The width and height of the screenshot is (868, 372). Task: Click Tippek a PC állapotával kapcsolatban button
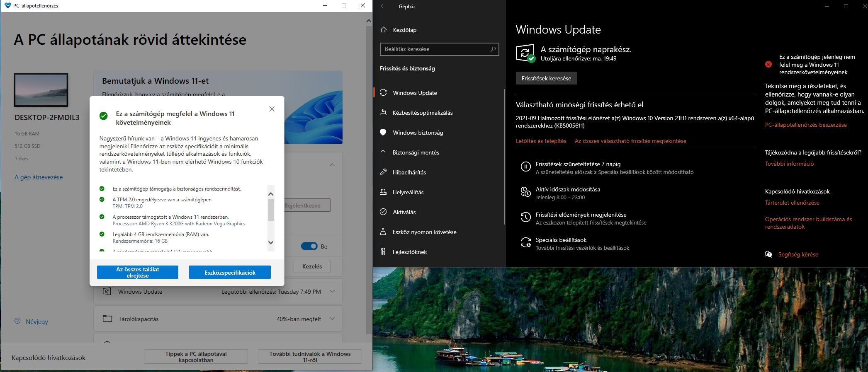click(x=196, y=357)
